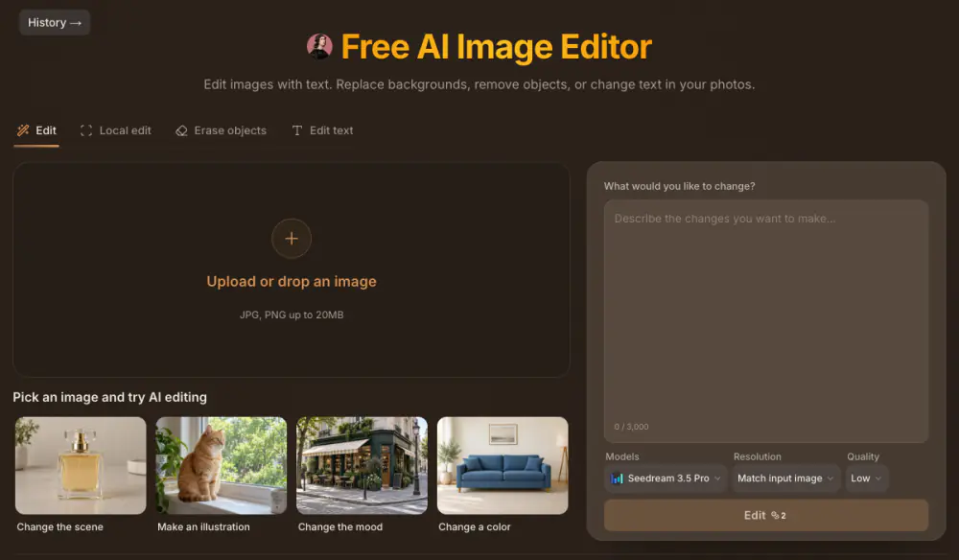
Task: Click the magic wand Edit icon
Action: point(23,130)
